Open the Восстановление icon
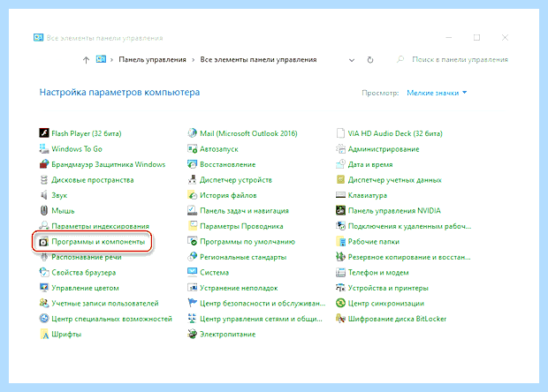This screenshot has height=392, width=548. click(192, 164)
